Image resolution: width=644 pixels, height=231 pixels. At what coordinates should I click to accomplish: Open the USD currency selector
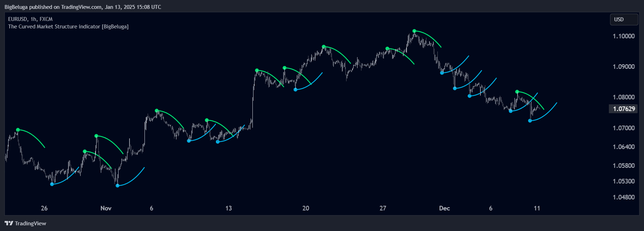coord(624,20)
